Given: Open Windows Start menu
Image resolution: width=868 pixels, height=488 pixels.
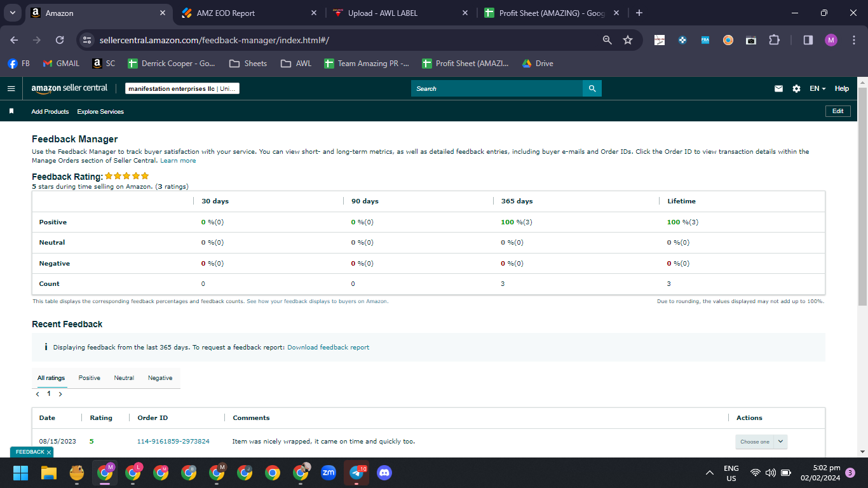Looking at the screenshot, I should click(x=21, y=473).
